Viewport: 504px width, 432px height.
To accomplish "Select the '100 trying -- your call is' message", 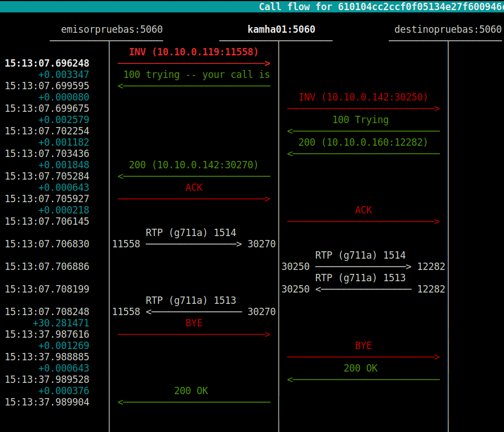I will tap(197, 75).
